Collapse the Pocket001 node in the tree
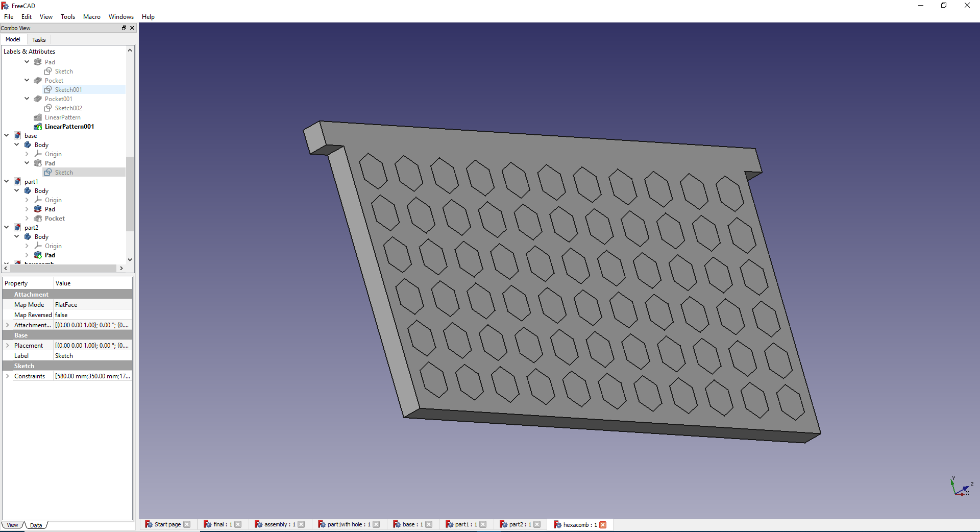The width and height of the screenshot is (980, 532). [27, 99]
